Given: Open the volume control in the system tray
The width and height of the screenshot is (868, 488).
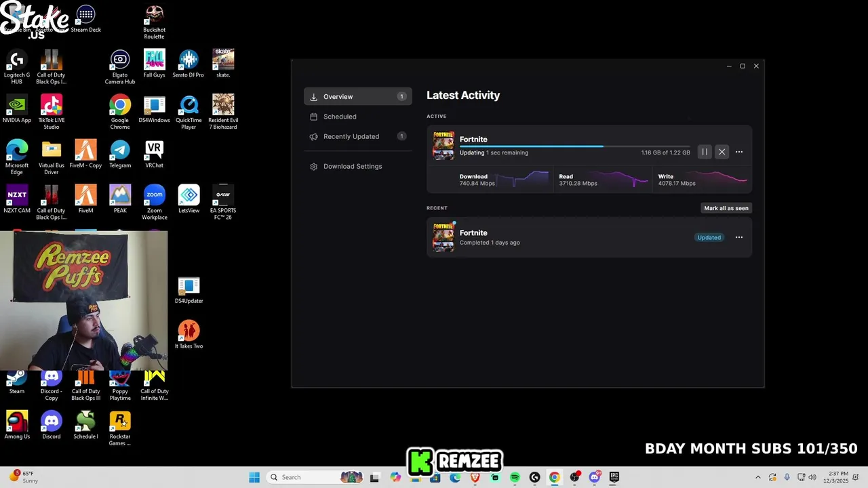Looking at the screenshot, I should [x=812, y=477].
